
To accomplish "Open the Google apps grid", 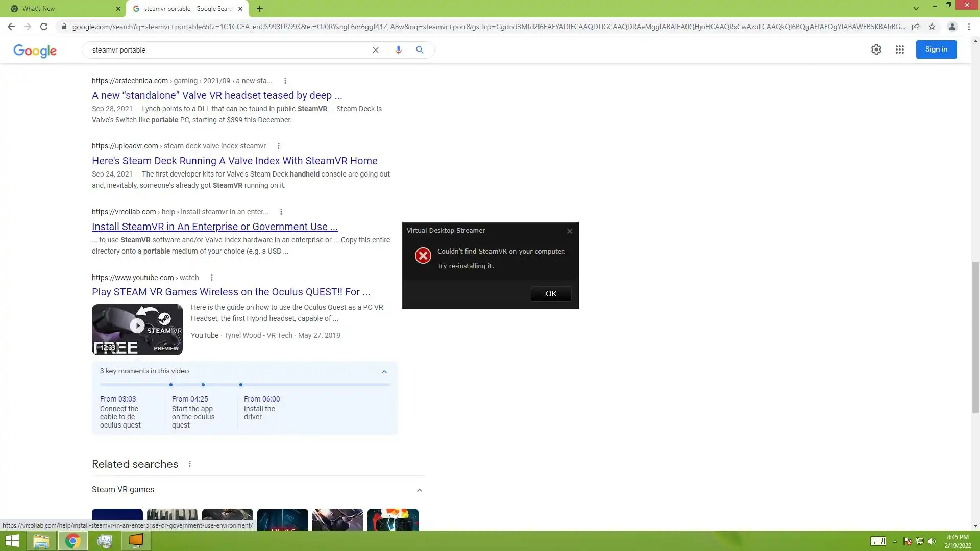I will [x=900, y=49].
